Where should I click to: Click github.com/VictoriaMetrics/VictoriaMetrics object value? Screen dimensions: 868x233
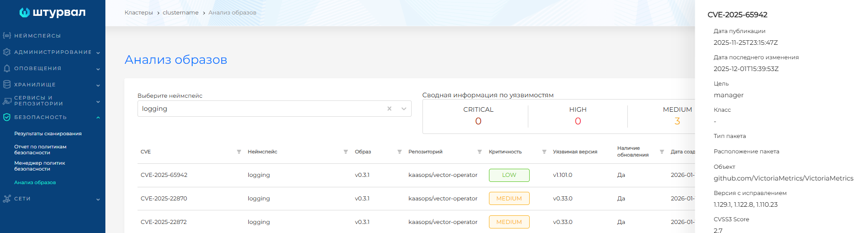tap(783, 178)
